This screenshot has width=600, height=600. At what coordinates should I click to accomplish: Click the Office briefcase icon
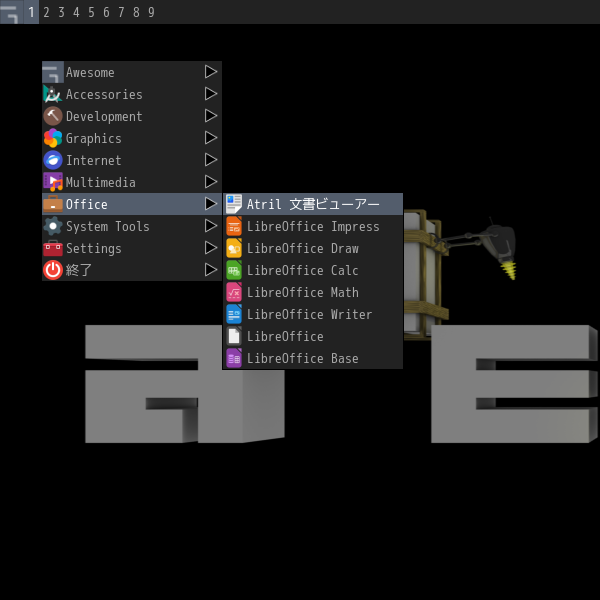coord(53,204)
